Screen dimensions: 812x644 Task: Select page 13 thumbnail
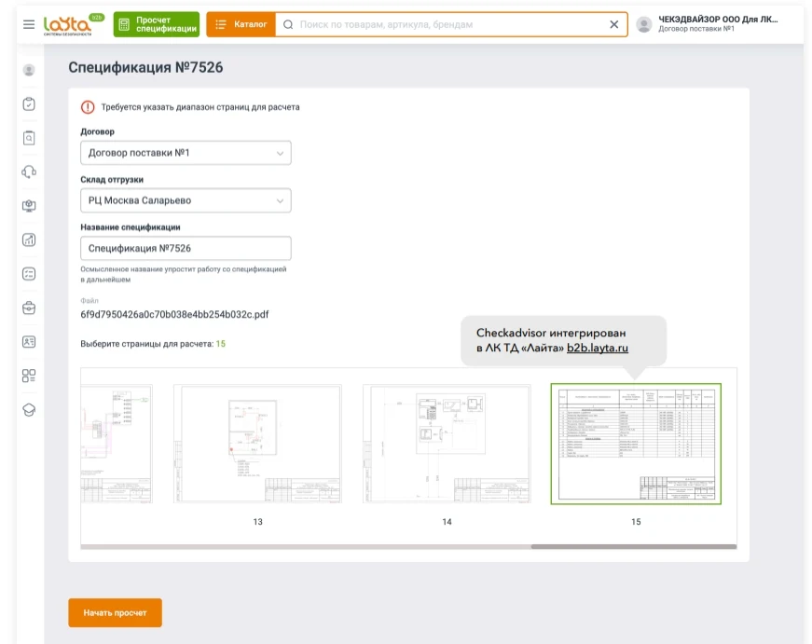pyautogui.click(x=257, y=444)
